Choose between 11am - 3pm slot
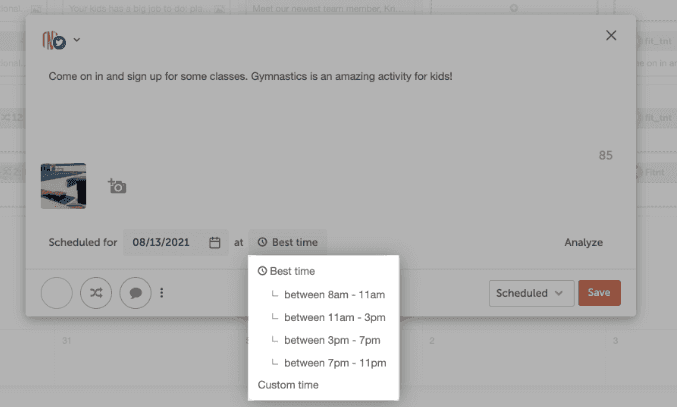Viewport: 677px width, 407px height. pyautogui.click(x=334, y=317)
